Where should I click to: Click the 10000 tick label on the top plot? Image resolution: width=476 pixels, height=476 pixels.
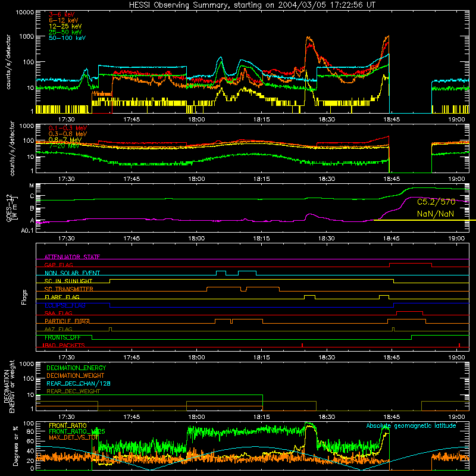coord(25,12)
